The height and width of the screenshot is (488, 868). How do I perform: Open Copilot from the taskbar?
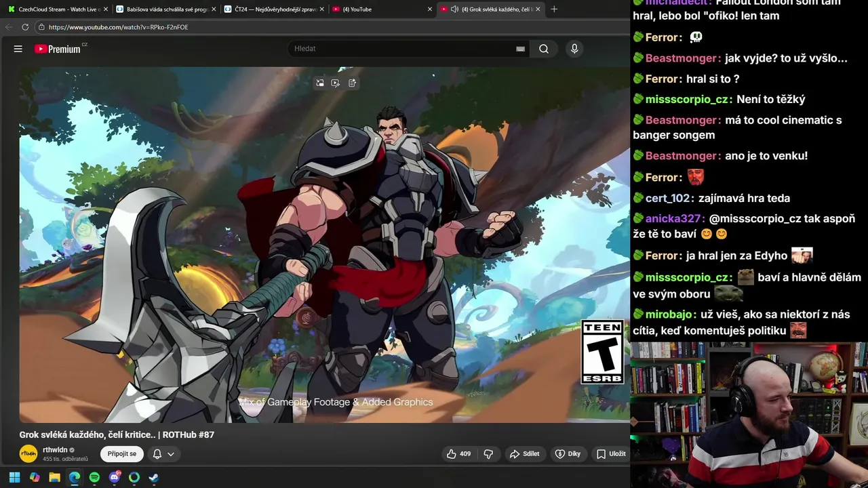(x=35, y=477)
